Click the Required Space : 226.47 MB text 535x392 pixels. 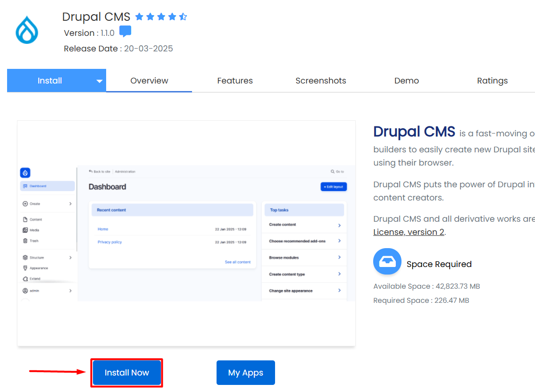point(421,300)
